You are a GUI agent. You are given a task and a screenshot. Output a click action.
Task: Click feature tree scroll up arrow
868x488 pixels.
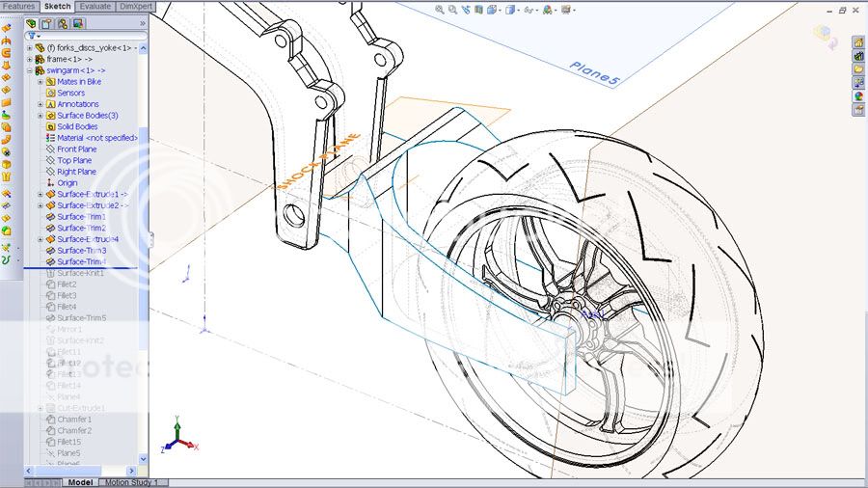pyautogui.click(x=144, y=48)
